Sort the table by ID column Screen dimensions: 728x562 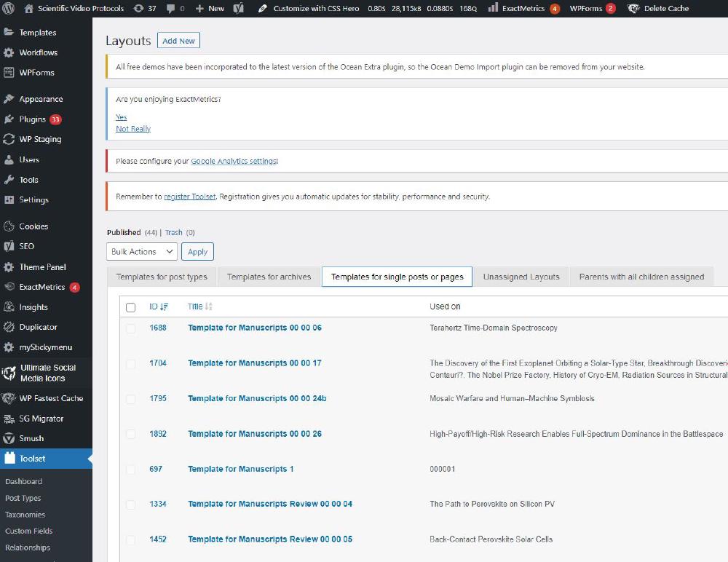click(x=158, y=306)
